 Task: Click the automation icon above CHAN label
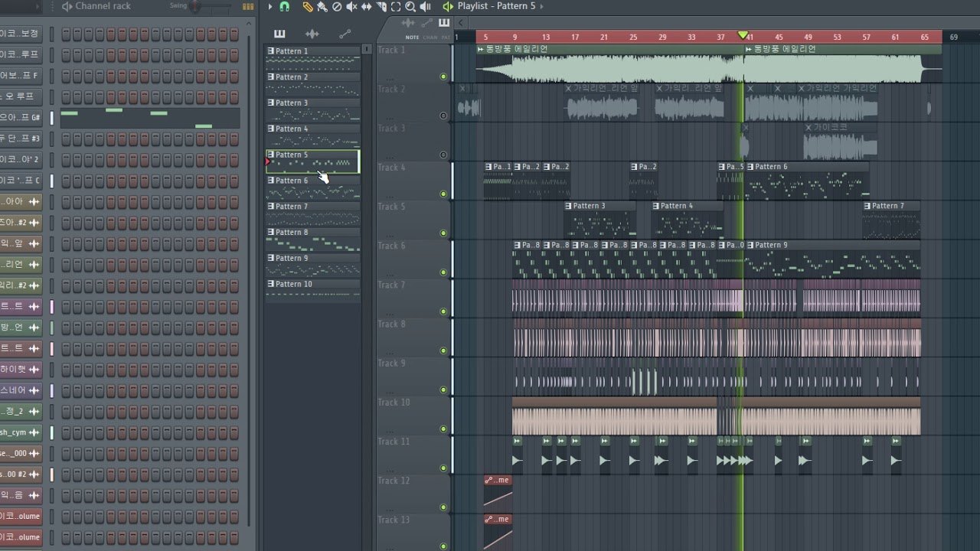point(427,24)
